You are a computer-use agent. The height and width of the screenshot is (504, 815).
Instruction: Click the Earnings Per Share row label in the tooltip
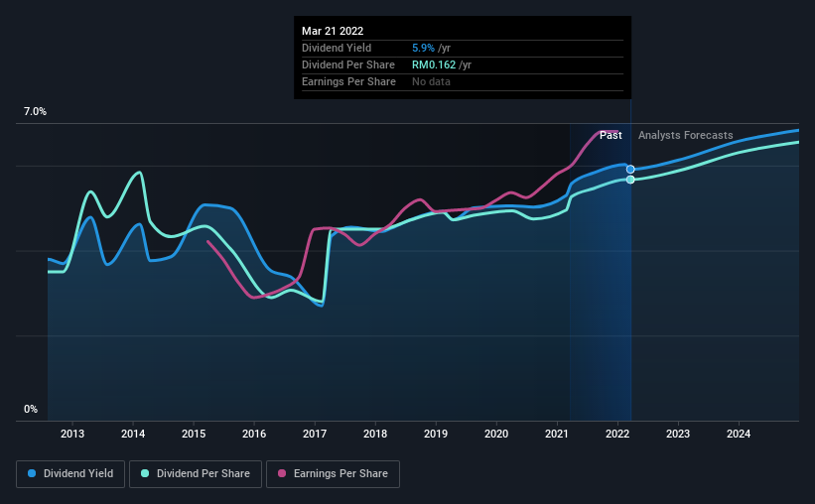tap(348, 81)
